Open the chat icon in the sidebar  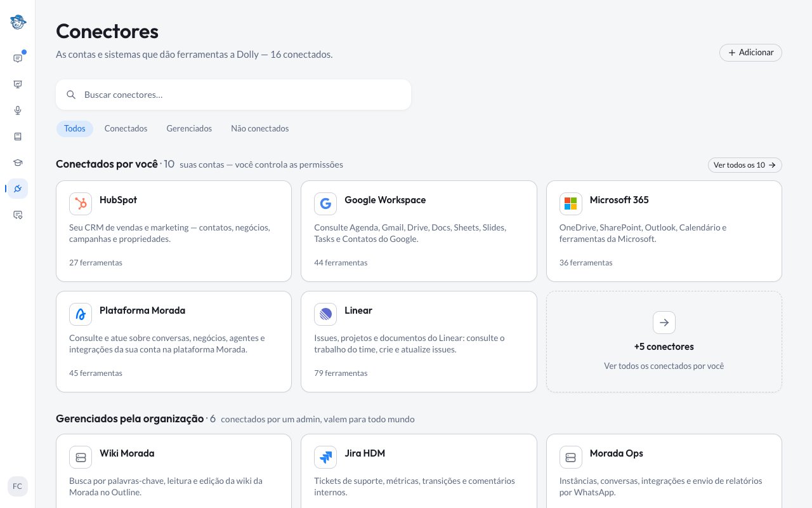click(18, 58)
